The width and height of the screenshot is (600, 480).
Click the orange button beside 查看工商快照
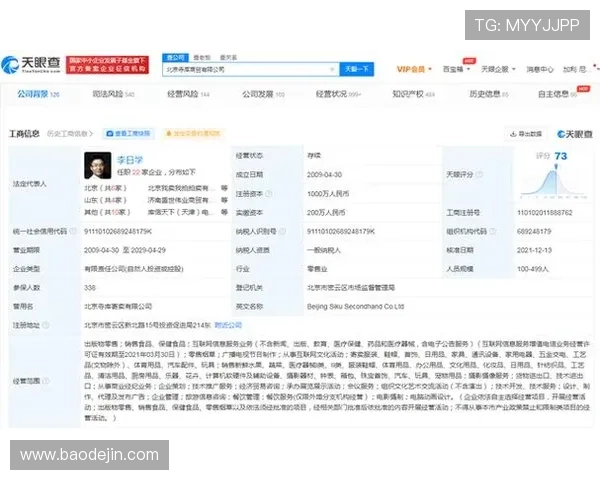click(x=194, y=134)
